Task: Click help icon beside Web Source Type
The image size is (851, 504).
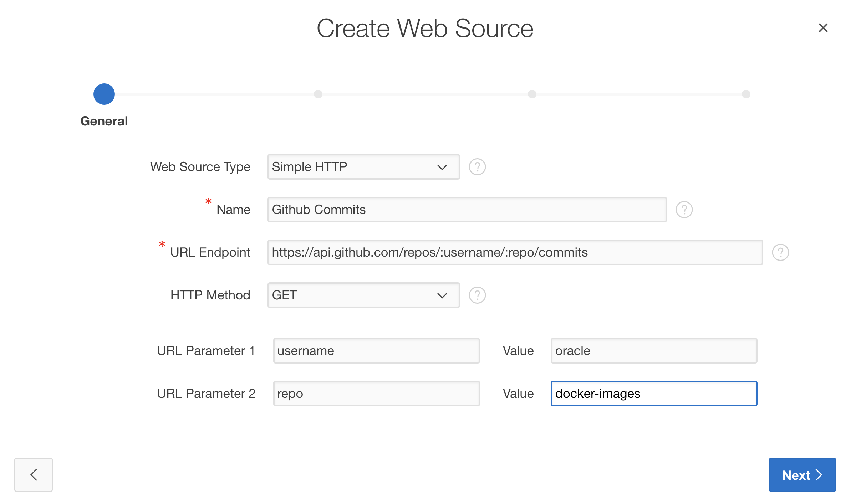Action: pos(477,167)
